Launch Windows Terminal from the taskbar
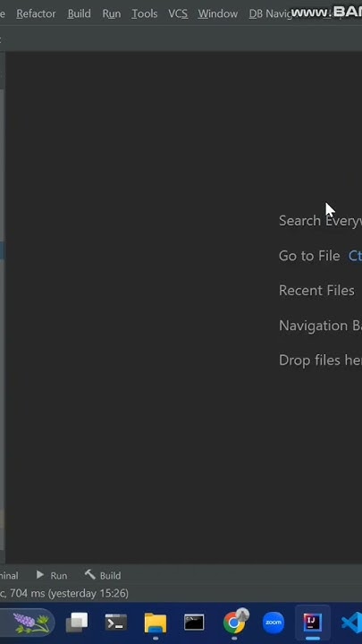 click(115, 623)
